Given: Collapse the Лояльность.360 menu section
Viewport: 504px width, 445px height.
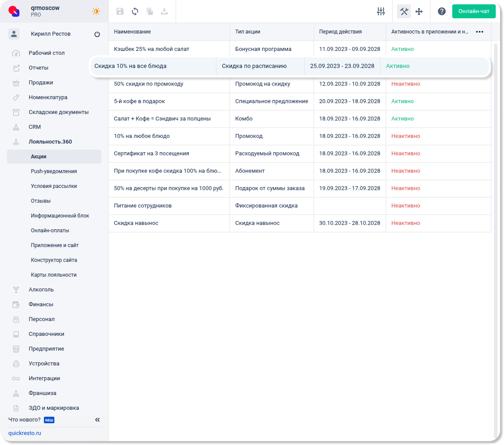Looking at the screenshot, I should click(50, 142).
